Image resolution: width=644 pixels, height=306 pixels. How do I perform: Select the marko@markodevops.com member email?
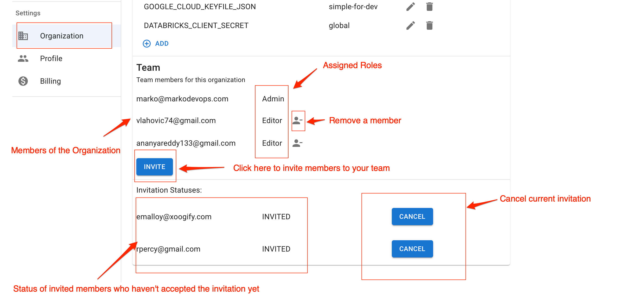point(182,99)
